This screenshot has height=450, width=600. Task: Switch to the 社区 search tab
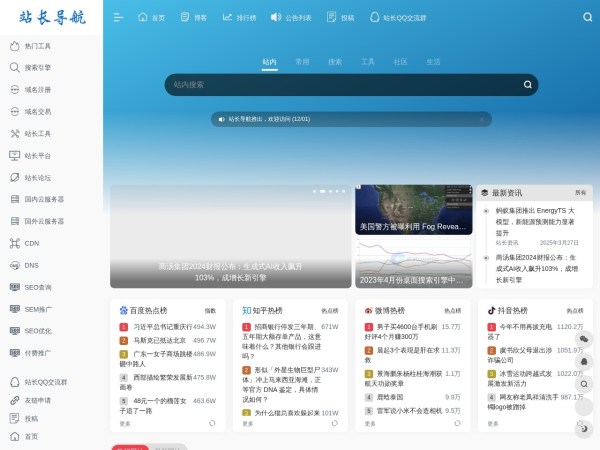(401, 62)
